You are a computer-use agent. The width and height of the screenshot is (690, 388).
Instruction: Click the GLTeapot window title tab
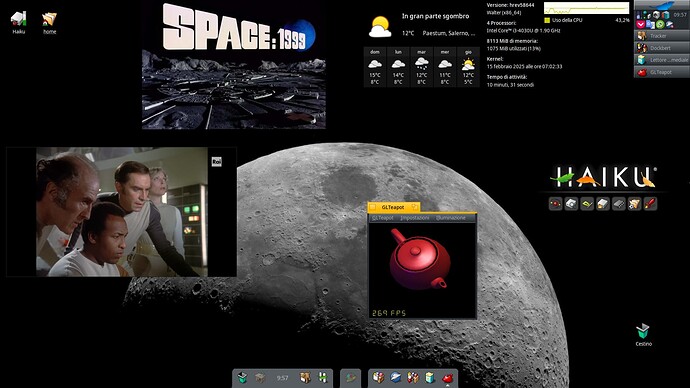(393, 207)
